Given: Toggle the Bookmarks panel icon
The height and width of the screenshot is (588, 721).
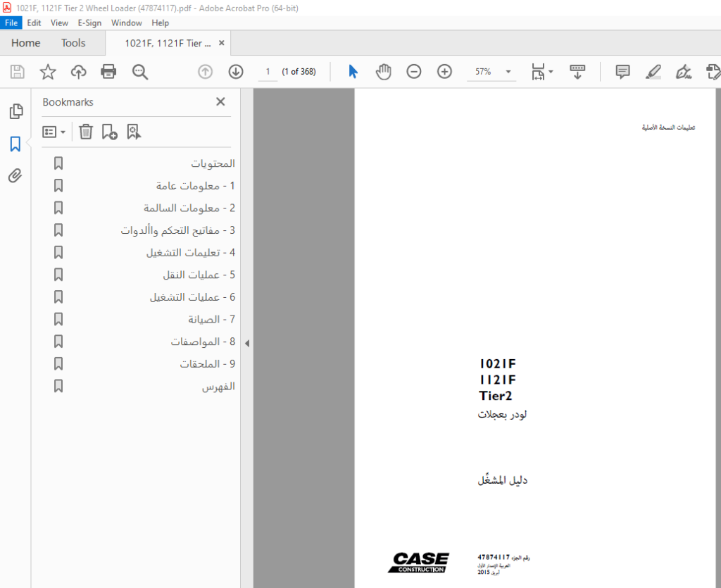Looking at the screenshot, I should click(15, 144).
